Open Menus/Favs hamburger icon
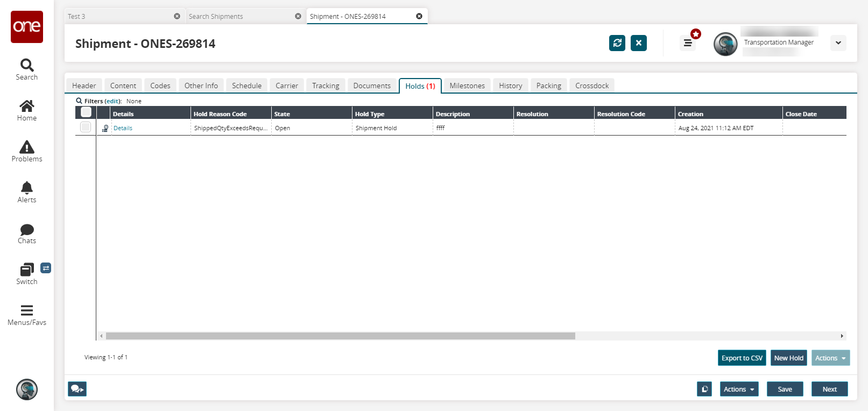 coord(27,315)
